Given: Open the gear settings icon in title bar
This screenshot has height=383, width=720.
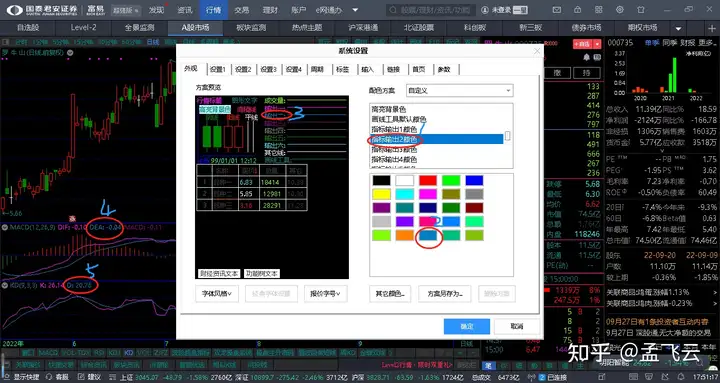Looking at the screenshot, I should pyautogui.click(x=619, y=10).
